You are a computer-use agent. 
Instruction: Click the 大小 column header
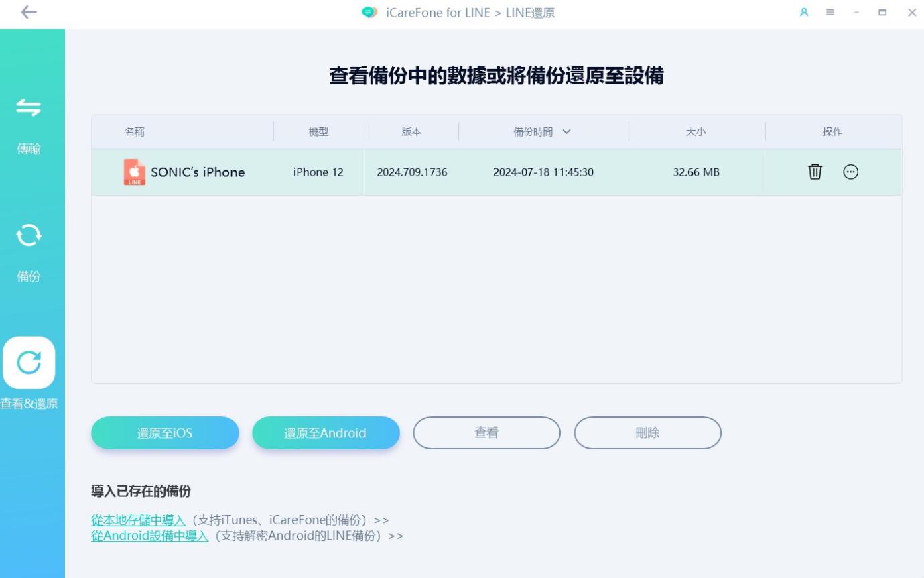click(696, 132)
